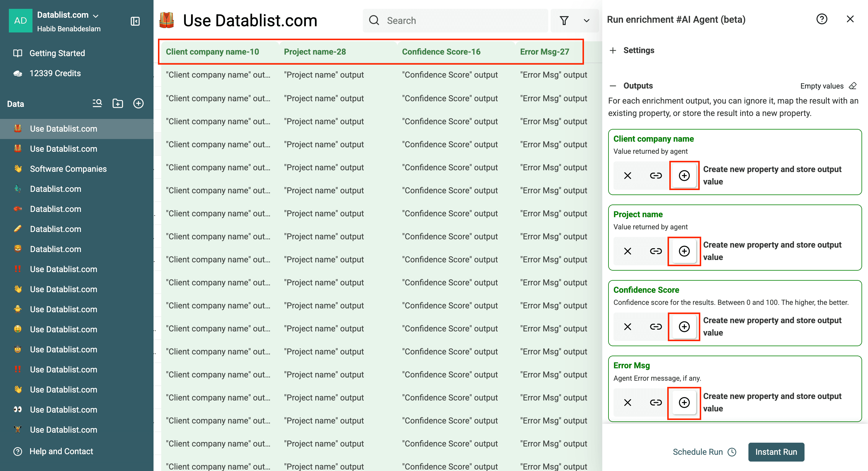Click the search-in-data list icon

[x=97, y=103]
